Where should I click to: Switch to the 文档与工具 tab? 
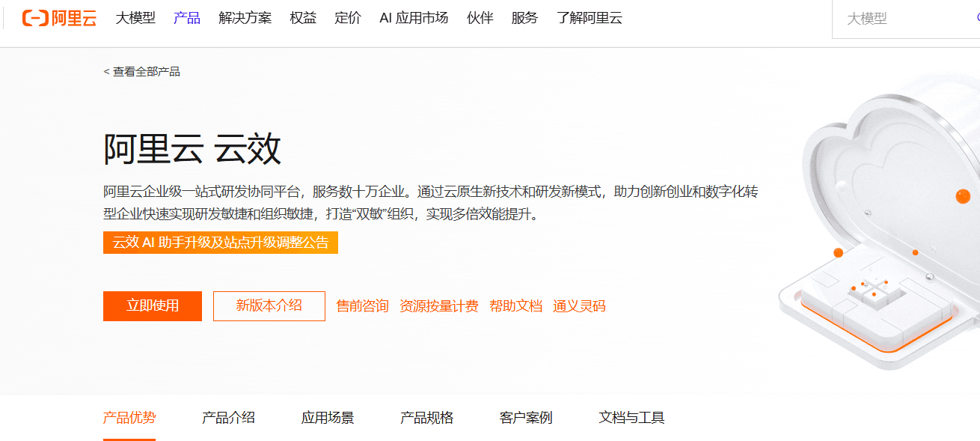pyautogui.click(x=632, y=418)
